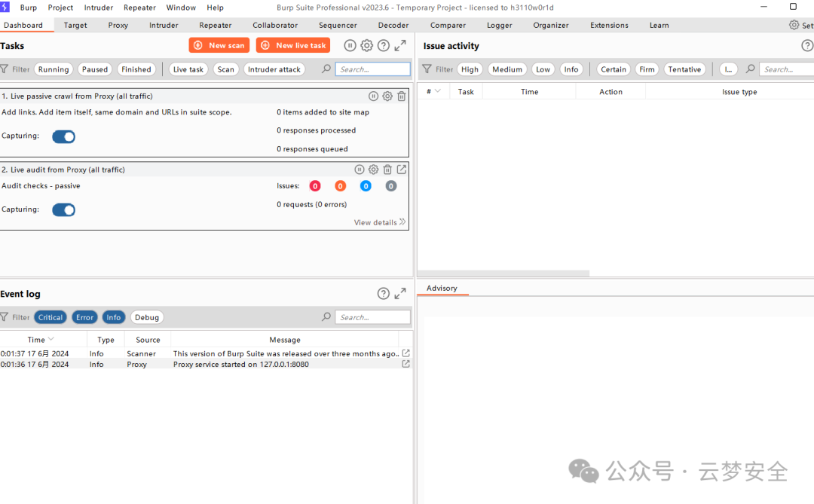This screenshot has width=814, height=504.
Task: Open settings for Live passive crawl task
Action: pos(387,96)
